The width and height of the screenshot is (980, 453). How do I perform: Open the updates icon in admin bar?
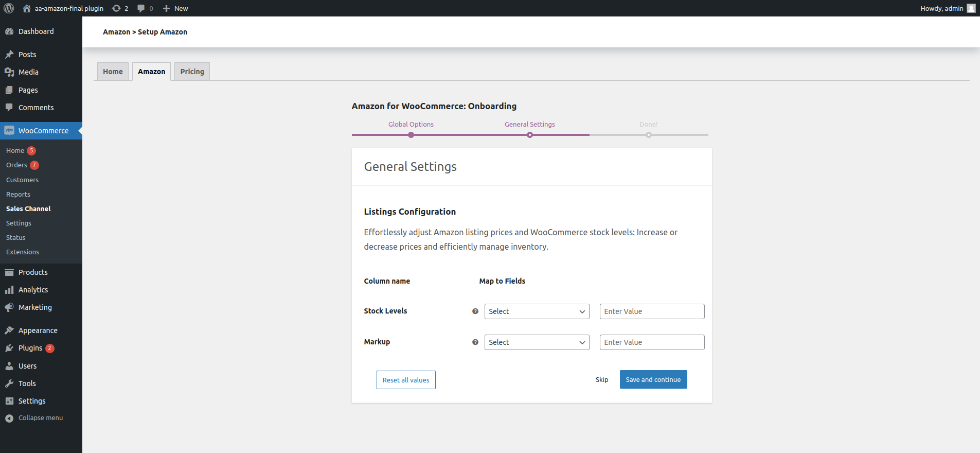pos(117,8)
